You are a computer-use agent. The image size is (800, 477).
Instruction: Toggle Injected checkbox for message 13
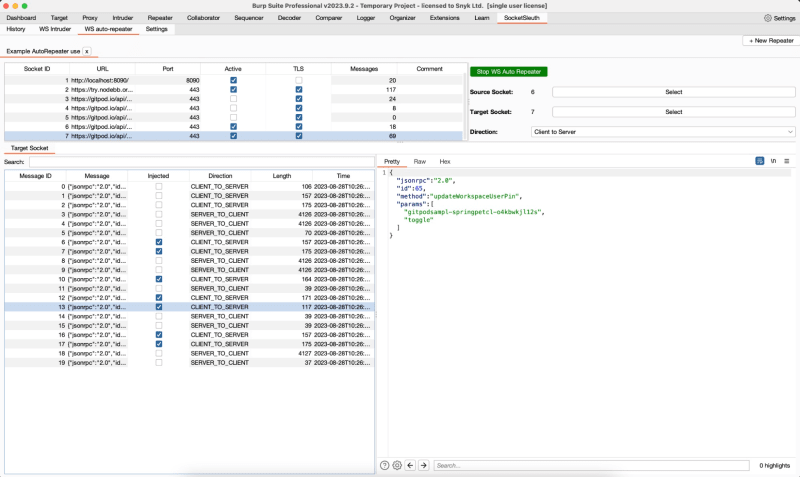click(159, 307)
